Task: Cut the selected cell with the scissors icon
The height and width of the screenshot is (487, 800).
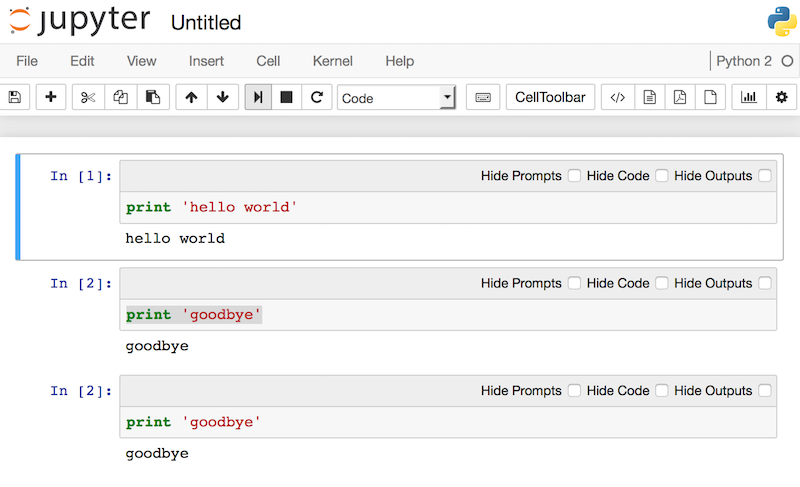Action: (88, 97)
